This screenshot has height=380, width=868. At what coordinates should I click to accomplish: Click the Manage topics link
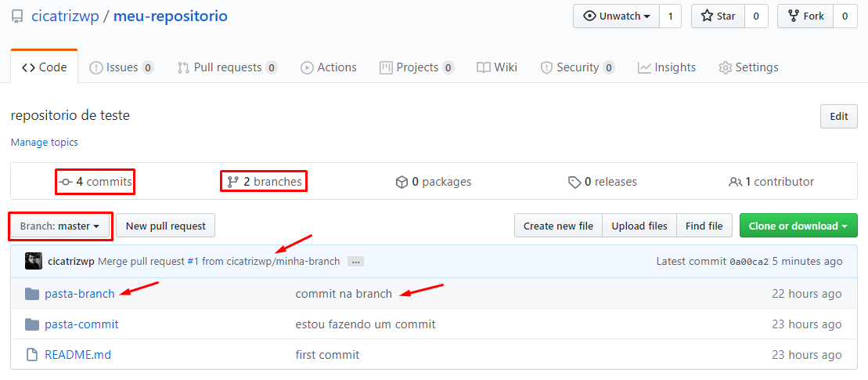[45, 143]
